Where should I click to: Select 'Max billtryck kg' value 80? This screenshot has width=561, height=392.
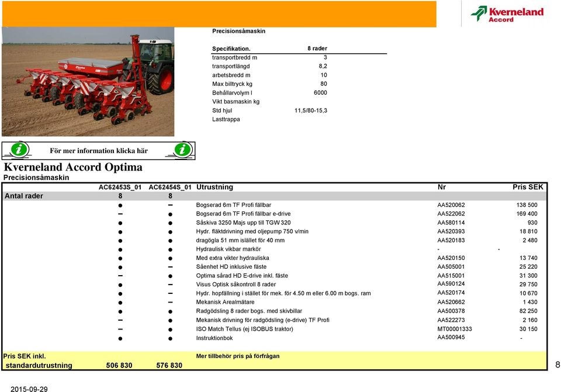click(323, 84)
